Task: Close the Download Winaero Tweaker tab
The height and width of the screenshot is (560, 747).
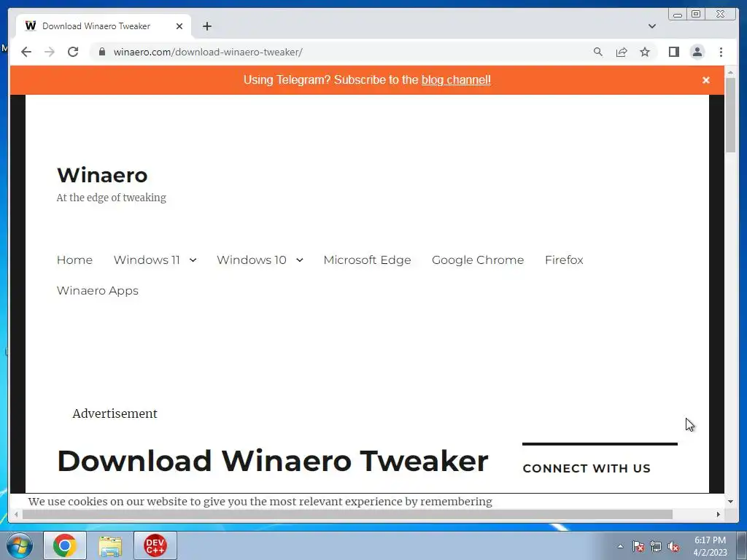Action: coord(179,26)
